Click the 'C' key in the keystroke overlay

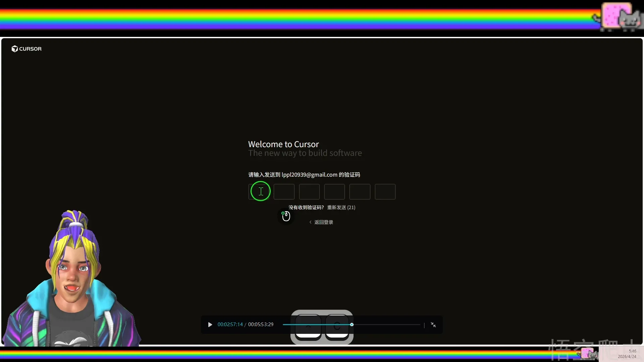(x=338, y=327)
